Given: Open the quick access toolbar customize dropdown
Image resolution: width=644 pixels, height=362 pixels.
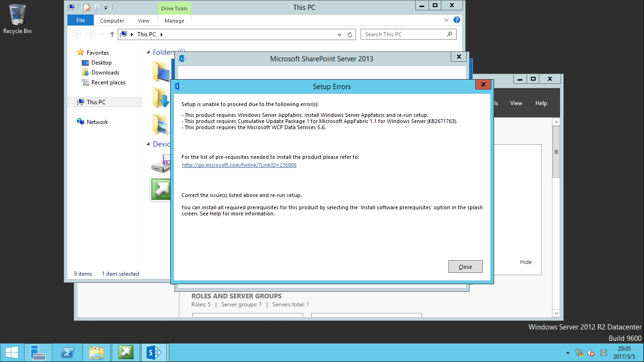Looking at the screenshot, I should [106, 8].
